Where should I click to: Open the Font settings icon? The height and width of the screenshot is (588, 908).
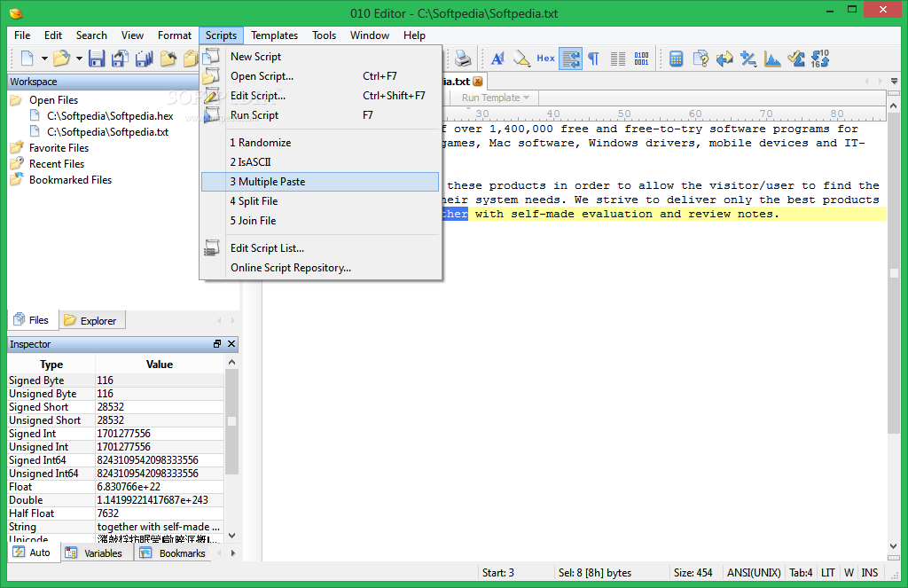(497, 58)
